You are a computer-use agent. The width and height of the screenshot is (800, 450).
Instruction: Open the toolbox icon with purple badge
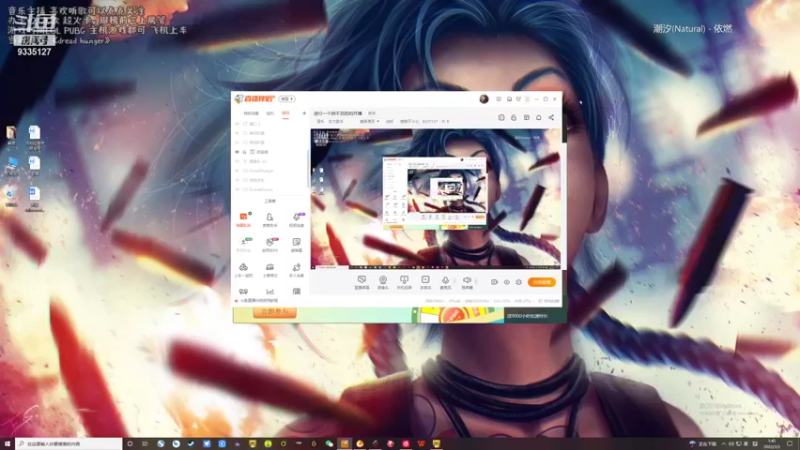pos(296,219)
